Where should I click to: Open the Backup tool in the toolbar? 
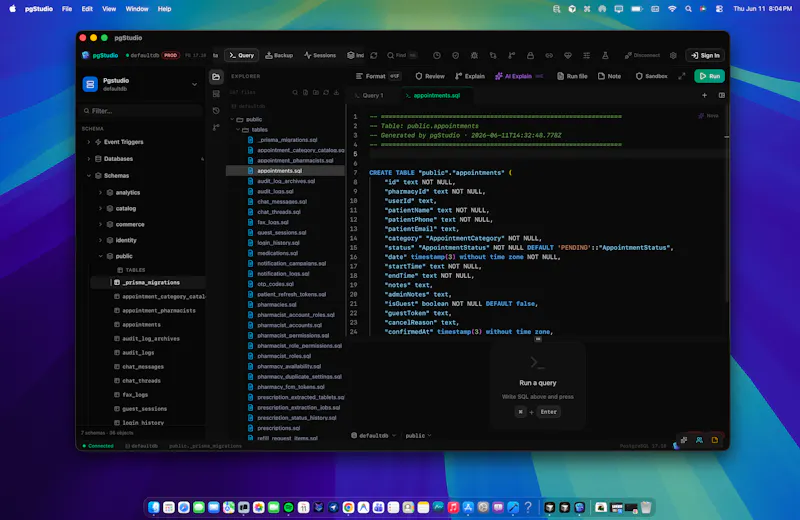pyautogui.click(x=279, y=55)
